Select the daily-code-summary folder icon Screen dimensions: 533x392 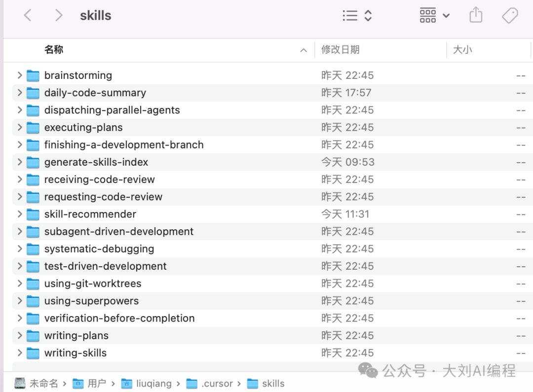(33, 93)
